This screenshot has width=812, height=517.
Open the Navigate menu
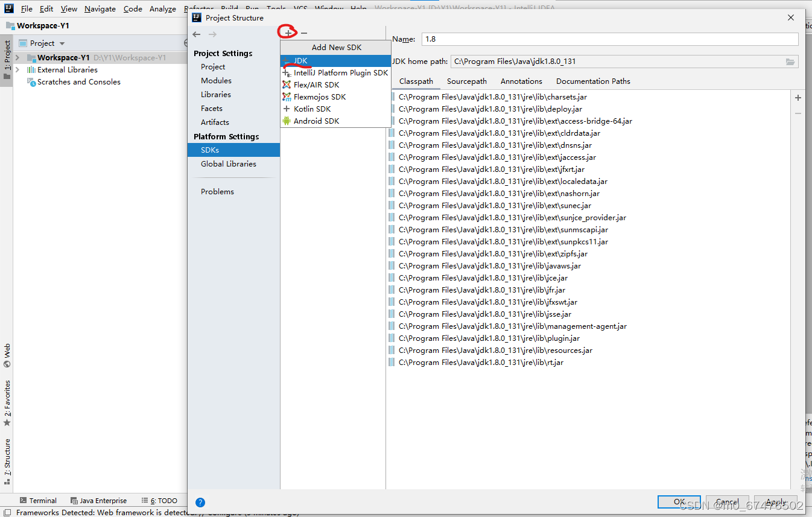tap(101, 9)
